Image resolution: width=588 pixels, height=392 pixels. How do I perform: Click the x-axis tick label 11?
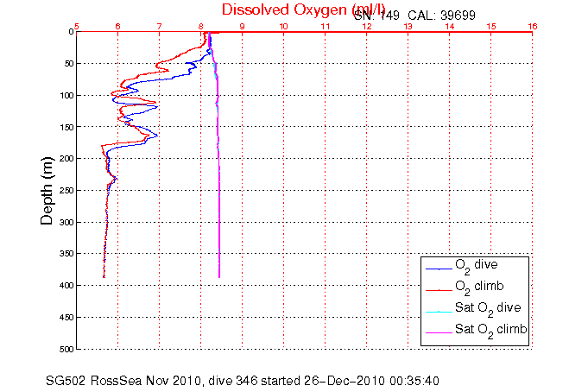(326, 26)
